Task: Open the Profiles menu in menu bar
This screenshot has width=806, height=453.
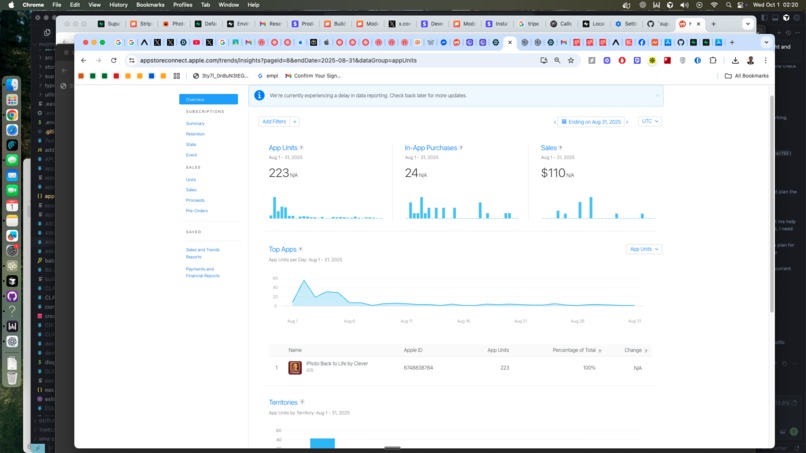Action: 182,5
